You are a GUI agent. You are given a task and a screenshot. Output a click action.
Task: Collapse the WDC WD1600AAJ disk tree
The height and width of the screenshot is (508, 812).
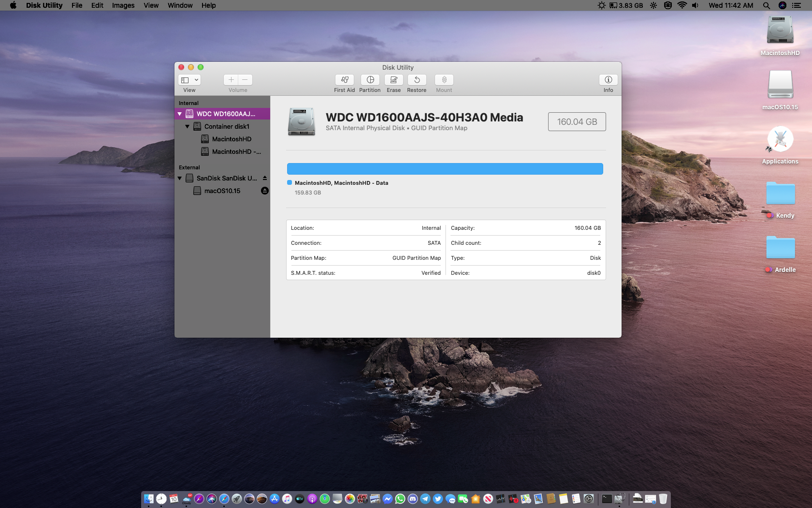click(x=180, y=114)
